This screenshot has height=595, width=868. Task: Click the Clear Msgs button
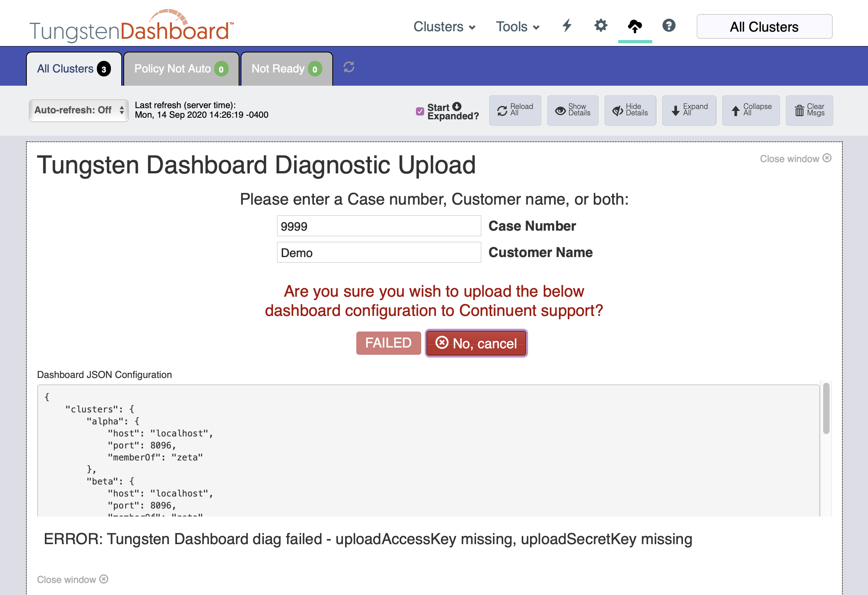tap(809, 111)
